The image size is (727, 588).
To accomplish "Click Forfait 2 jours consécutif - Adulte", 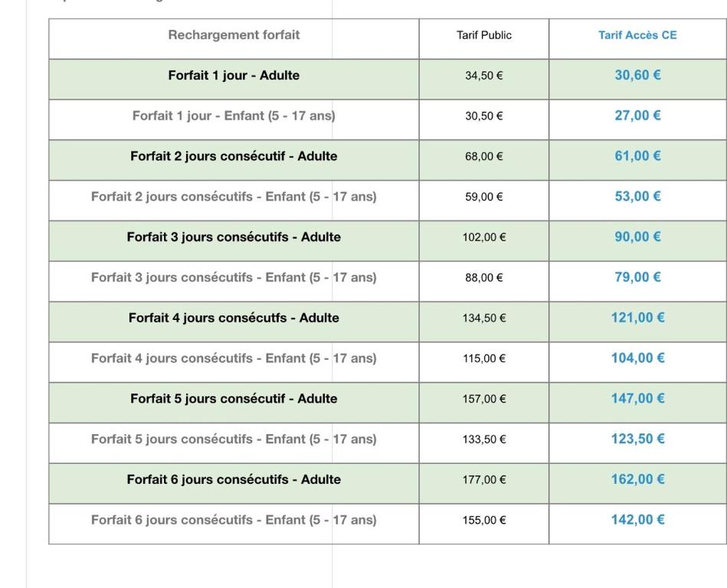I will pos(234,156).
